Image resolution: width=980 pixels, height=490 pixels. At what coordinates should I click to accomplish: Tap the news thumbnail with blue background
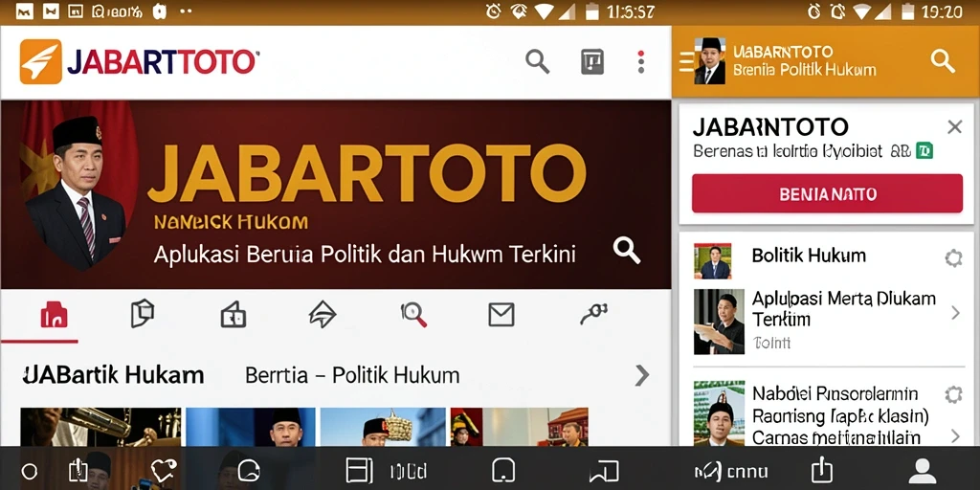pyautogui.click(x=253, y=427)
